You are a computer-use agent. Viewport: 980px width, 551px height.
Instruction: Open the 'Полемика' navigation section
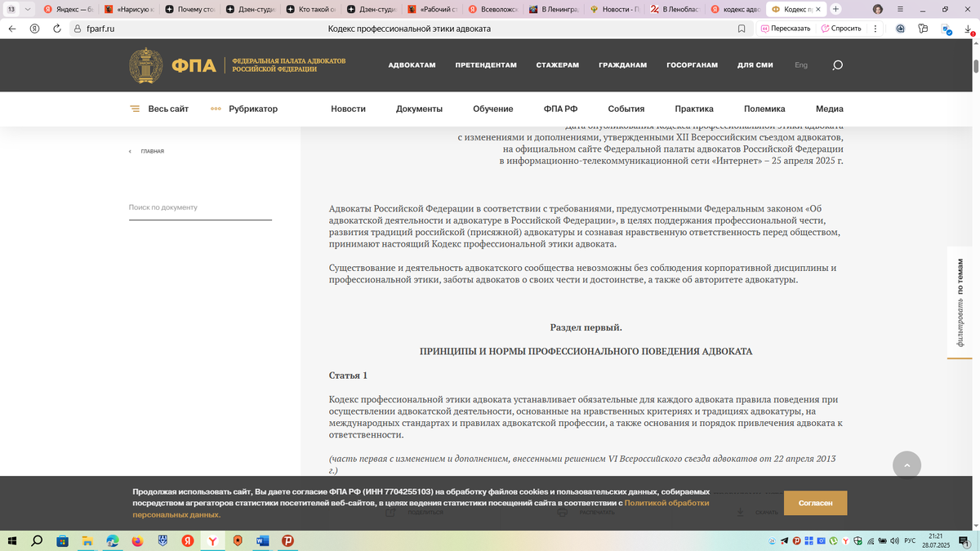(x=764, y=109)
